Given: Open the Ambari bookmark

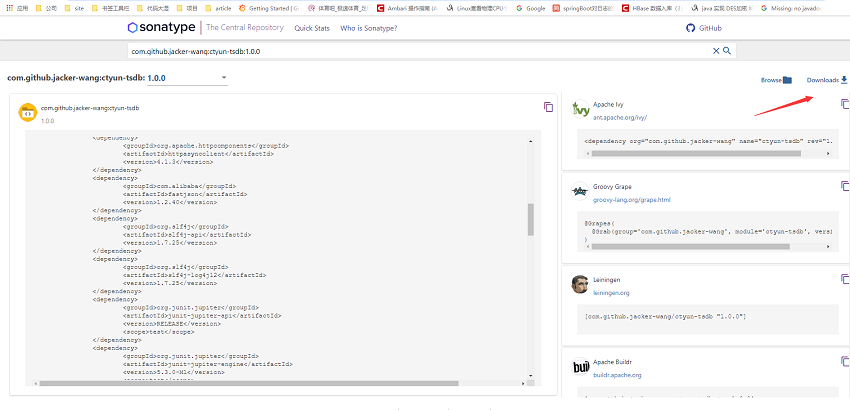Looking at the screenshot, I should [x=407, y=8].
